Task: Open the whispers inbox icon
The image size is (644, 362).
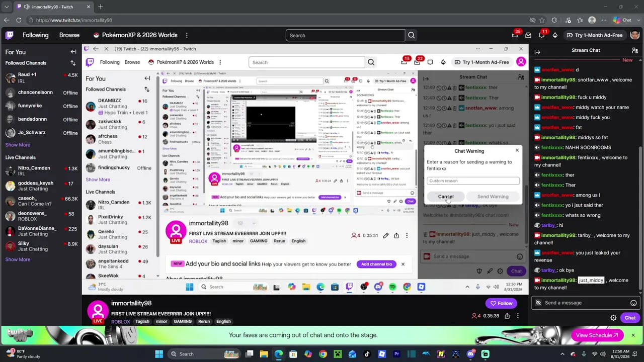Action: tap(528, 35)
